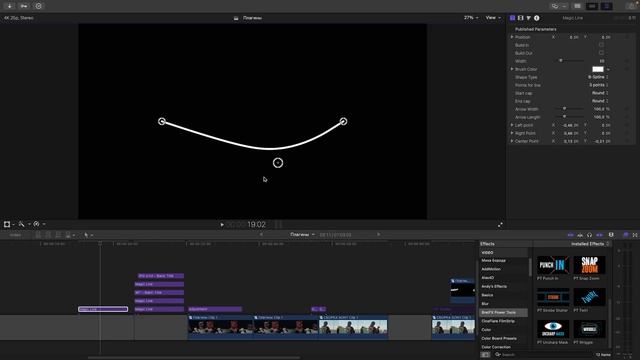
Task: Expand the Center Point parameter triangle
Action: [x=512, y=141]
